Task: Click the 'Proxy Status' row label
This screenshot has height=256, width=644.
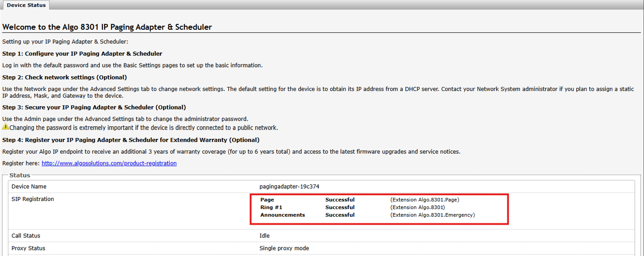Action: click(28, 248)
